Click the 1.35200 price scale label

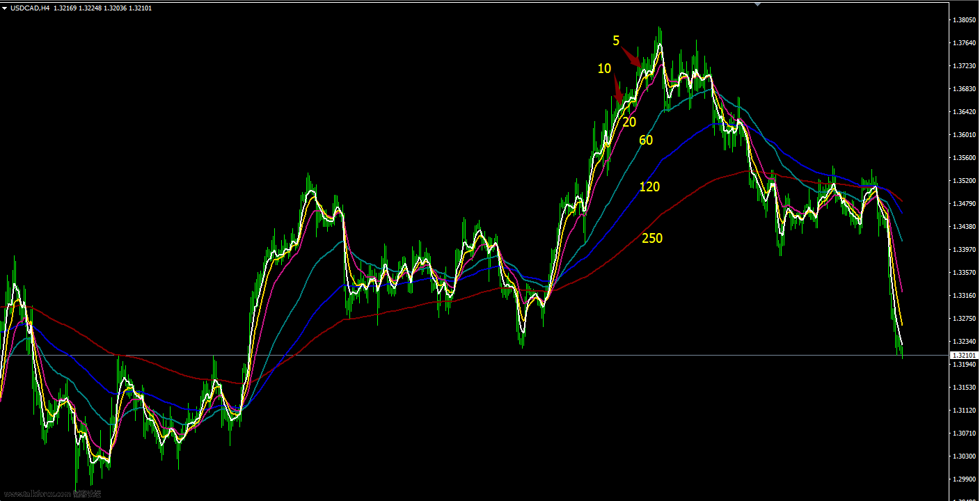(x=965, y=181)
